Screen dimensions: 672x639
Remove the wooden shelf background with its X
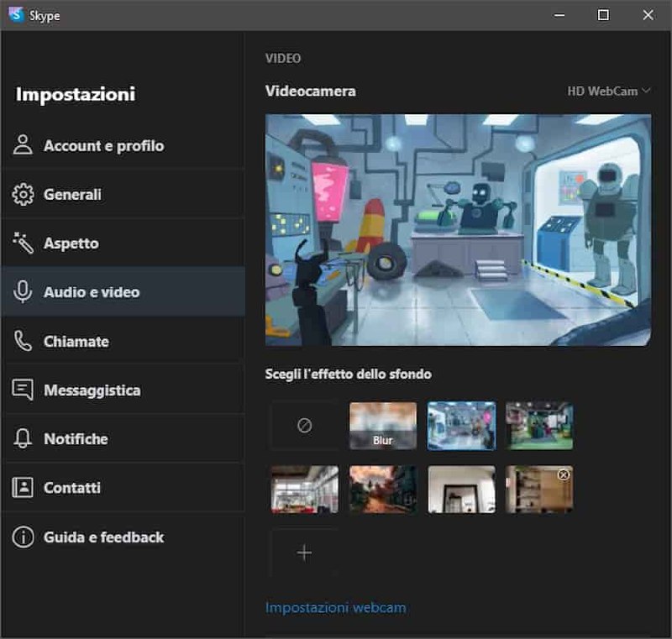[x=564, y=474]
